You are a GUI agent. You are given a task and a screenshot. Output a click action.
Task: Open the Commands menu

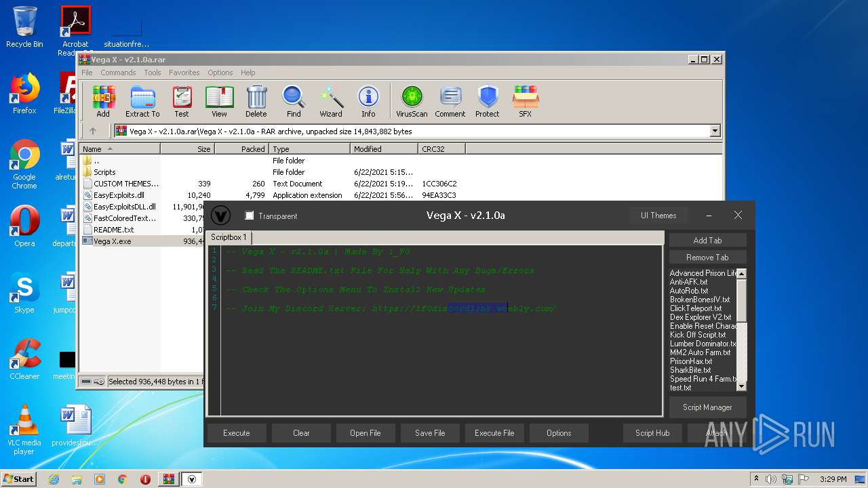(118, 73)
